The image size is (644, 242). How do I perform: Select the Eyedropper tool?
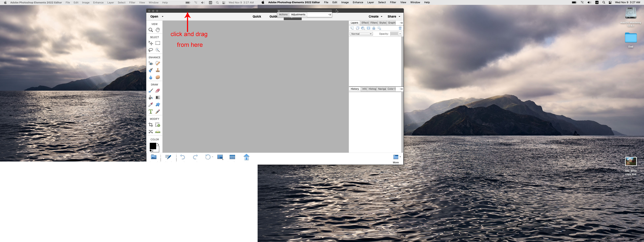point(151,105)
